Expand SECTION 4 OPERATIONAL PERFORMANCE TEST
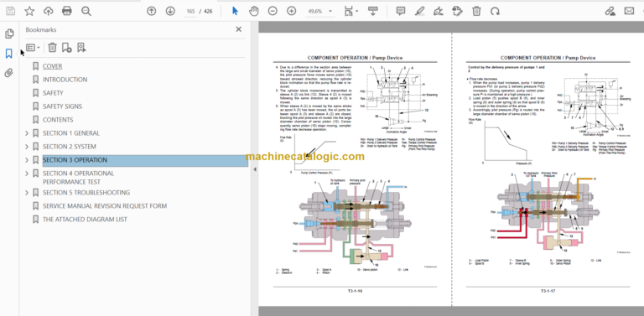 (x=27, y=174)
